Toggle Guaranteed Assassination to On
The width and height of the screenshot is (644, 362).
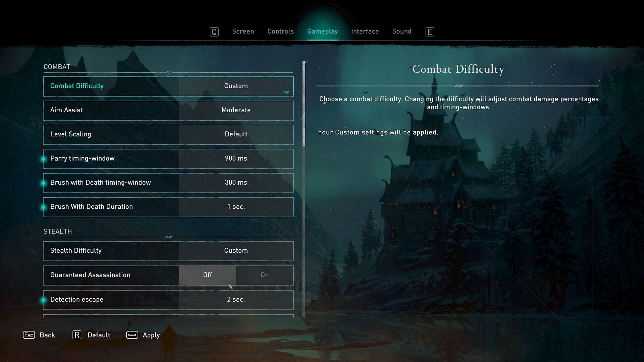tap(265, 275)
